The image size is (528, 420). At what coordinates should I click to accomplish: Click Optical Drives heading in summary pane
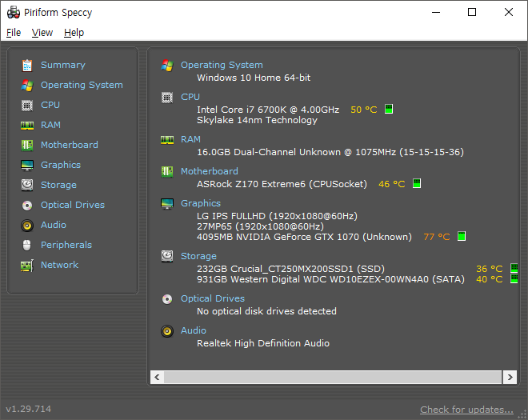pyautogui.click(x=213, y=298)
